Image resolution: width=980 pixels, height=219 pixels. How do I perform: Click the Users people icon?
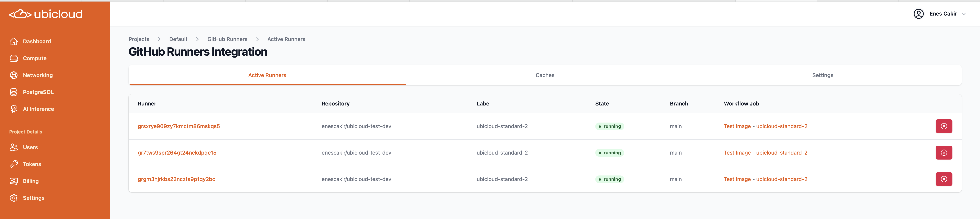(x=14, y=147)
